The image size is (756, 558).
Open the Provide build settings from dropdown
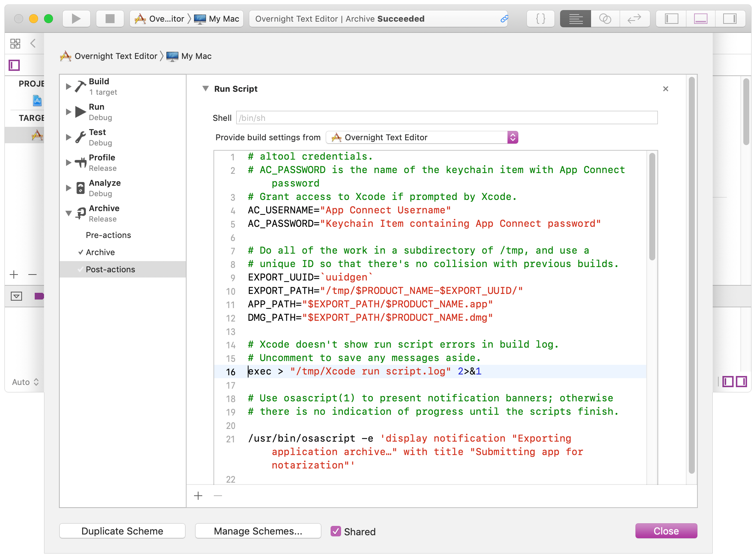pyautogui.click(x=422, y=137)
